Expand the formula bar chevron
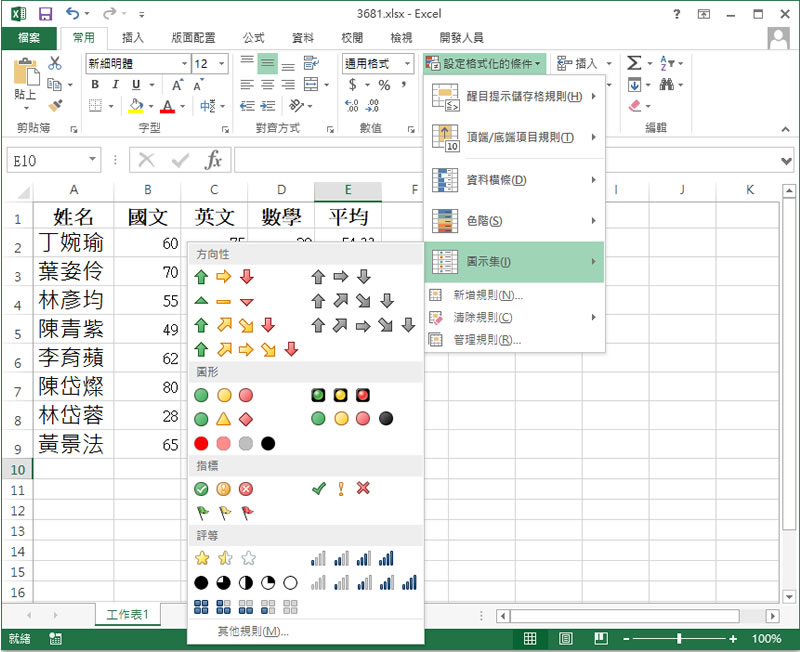Image resolution: width=800 pixels, height=652 pixels. (x=786, y=161)
